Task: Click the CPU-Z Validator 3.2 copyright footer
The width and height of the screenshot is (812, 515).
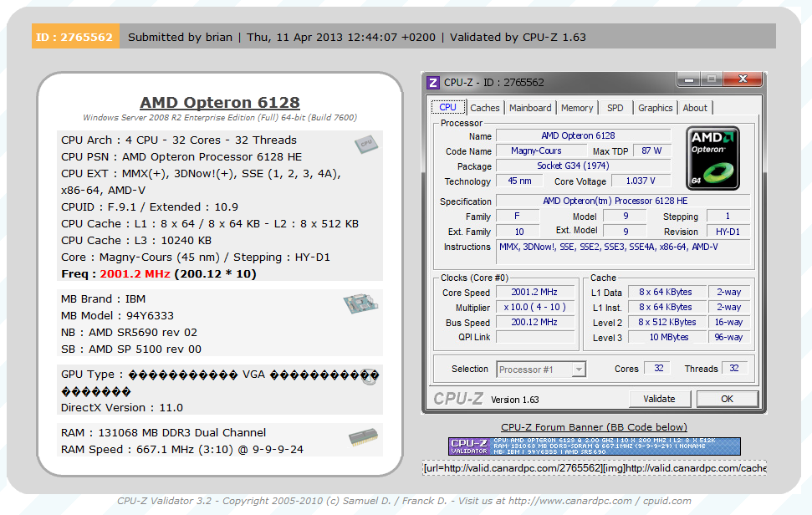Action: [404, 501]
